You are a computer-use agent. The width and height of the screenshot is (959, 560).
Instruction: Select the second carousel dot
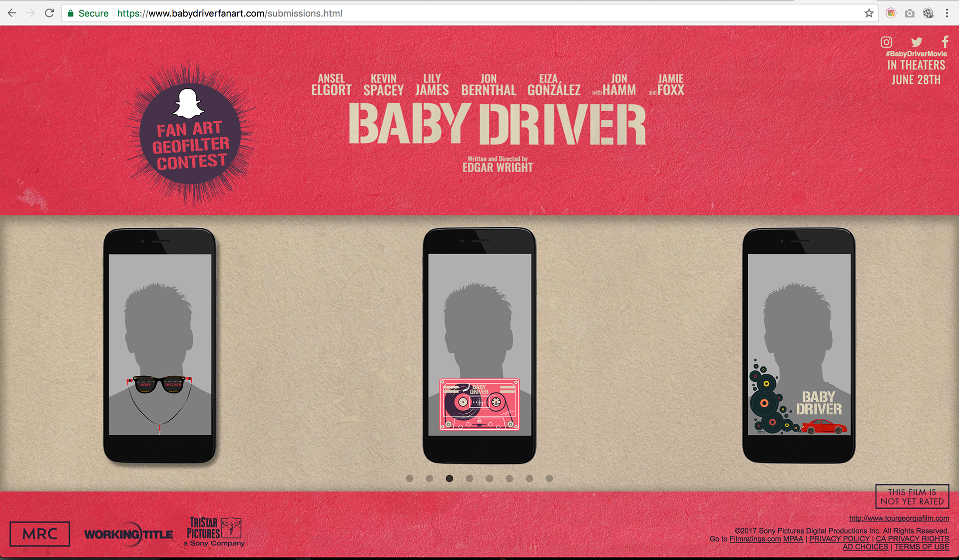(430, 479)
